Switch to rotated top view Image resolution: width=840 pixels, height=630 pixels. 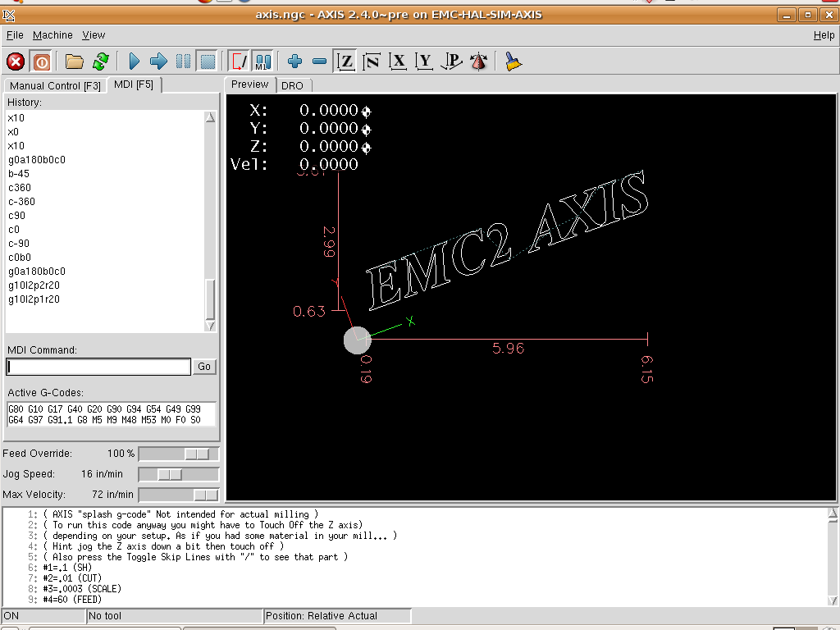[372, 62]
